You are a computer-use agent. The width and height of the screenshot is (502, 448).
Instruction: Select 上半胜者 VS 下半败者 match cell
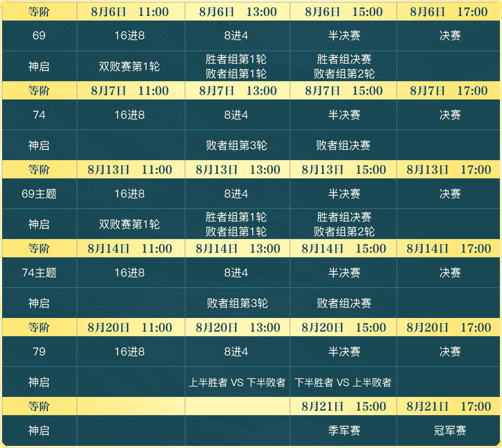coord(237,382)
